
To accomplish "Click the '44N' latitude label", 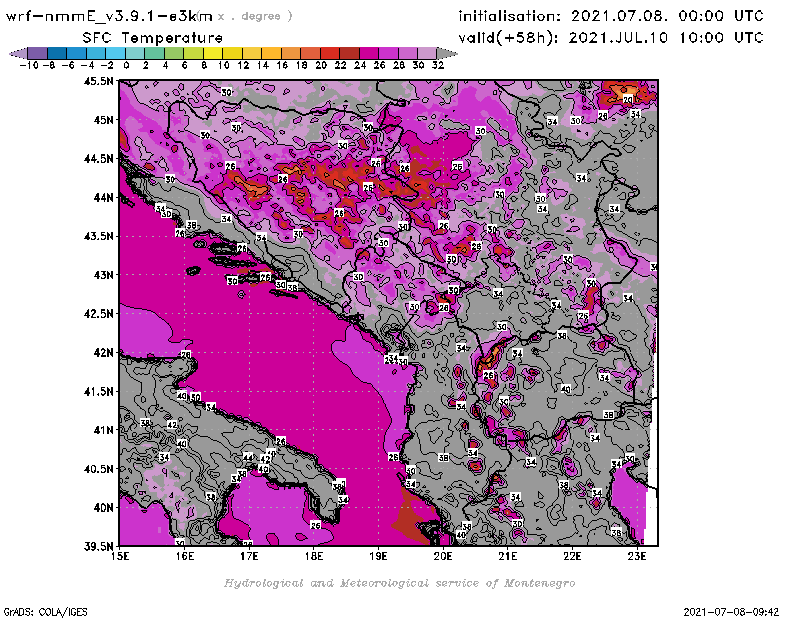I will (x=104, y=197).
